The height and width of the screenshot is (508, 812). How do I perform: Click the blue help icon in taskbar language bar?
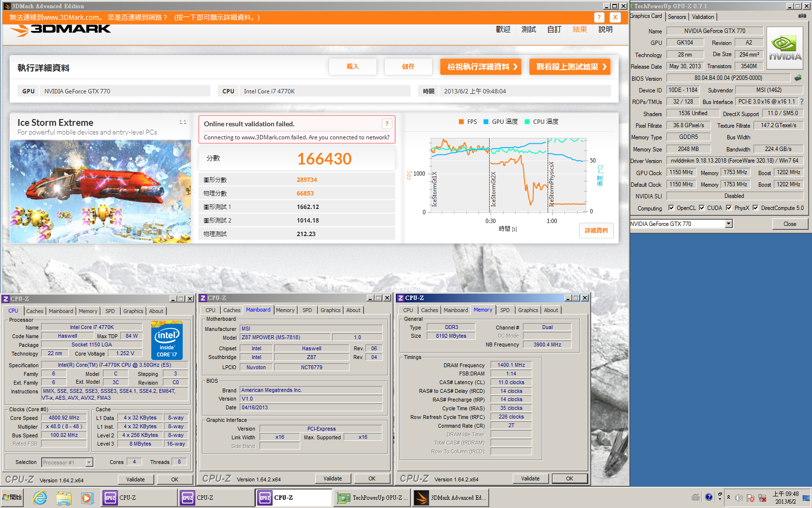(x=709, y=497)
